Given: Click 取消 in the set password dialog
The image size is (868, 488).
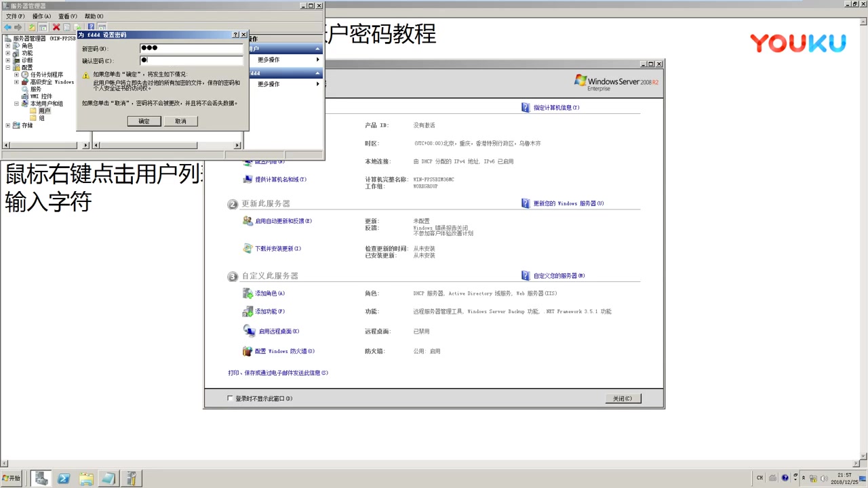Looking at the screenshot, I should pyautogui.click(x=180, y=121).
